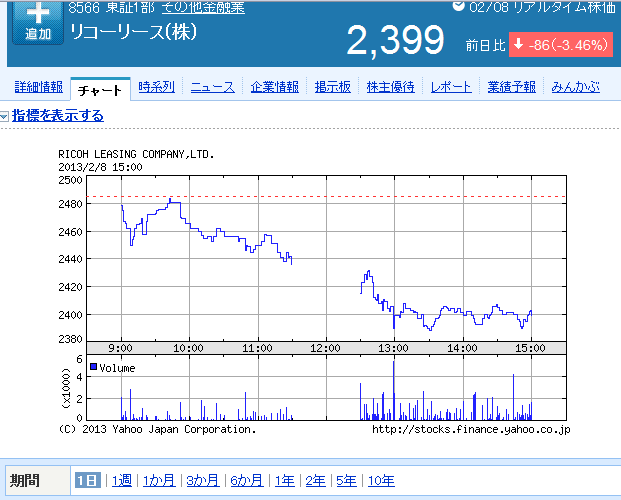
Task: Select the 1年 period link
Action: click(x=285, y=481)
